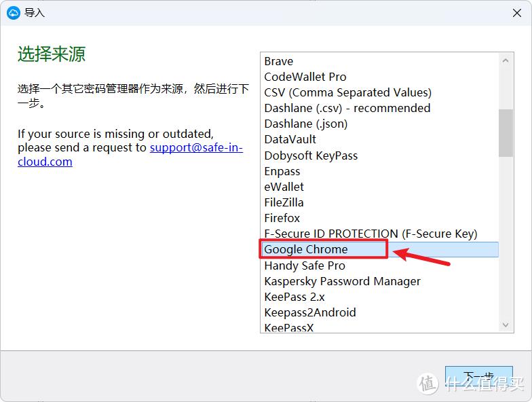Select eWallet list entry
This screenshot has width=532, height=402.
284,187
